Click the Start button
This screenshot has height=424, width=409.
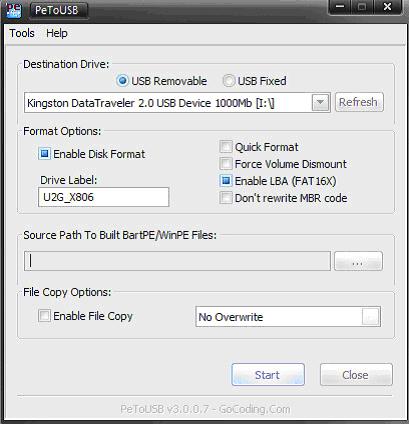click(x=268, y=375)
